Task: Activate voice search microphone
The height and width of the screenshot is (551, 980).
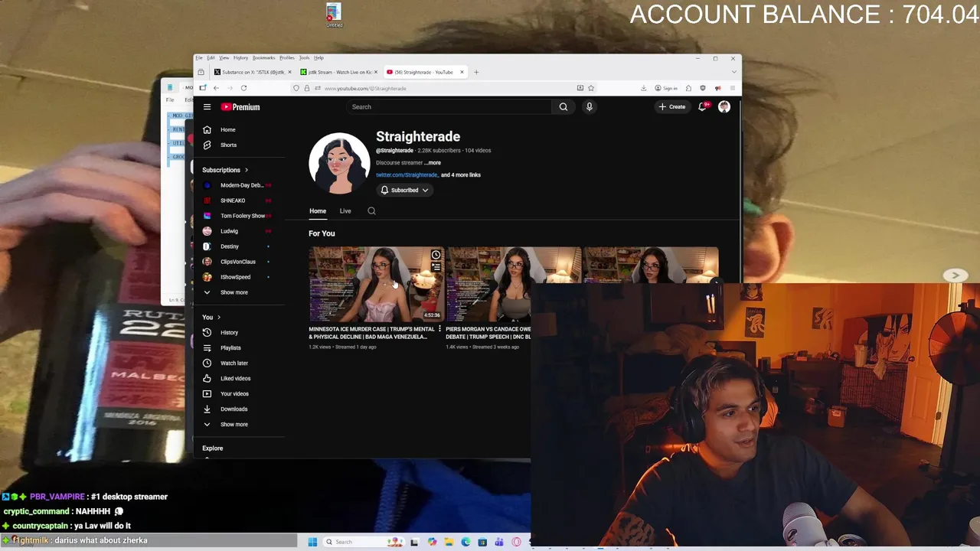Action: pos(590,107)
